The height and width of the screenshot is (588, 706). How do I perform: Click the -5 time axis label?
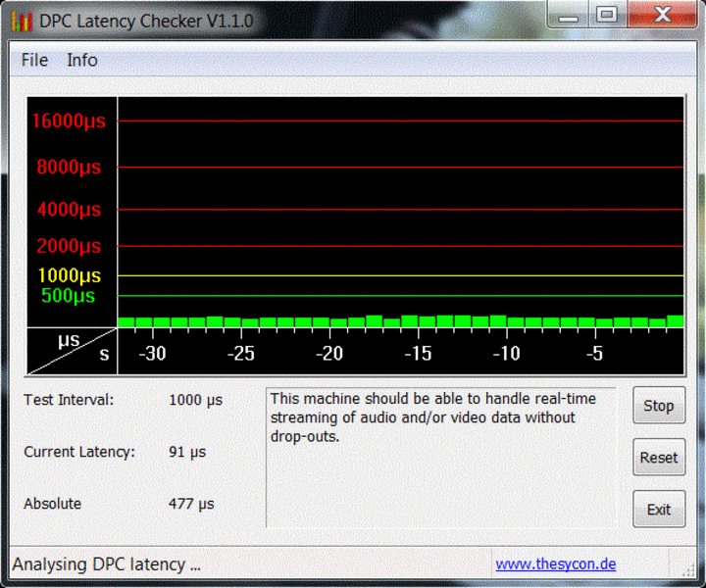pos(595,354)
